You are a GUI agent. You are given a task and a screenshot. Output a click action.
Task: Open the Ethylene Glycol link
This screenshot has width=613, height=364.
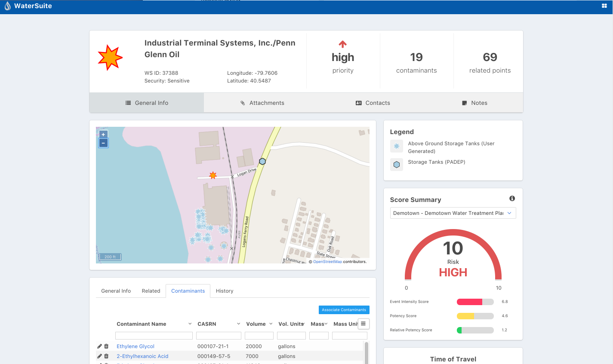(136, 346)
